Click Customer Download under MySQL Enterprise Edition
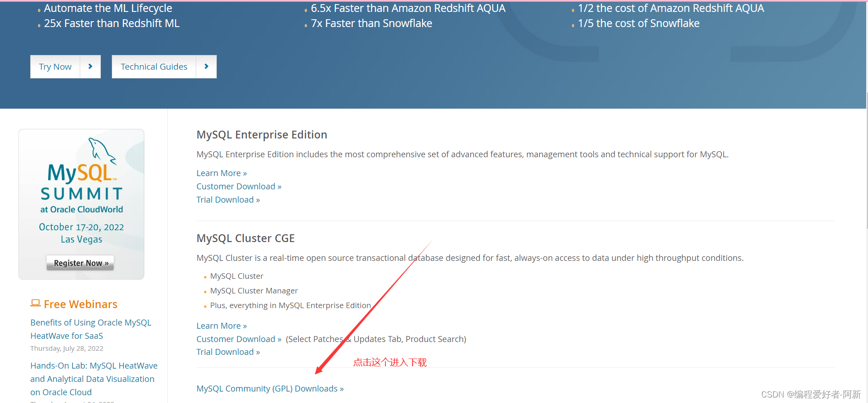 [239, 186]
